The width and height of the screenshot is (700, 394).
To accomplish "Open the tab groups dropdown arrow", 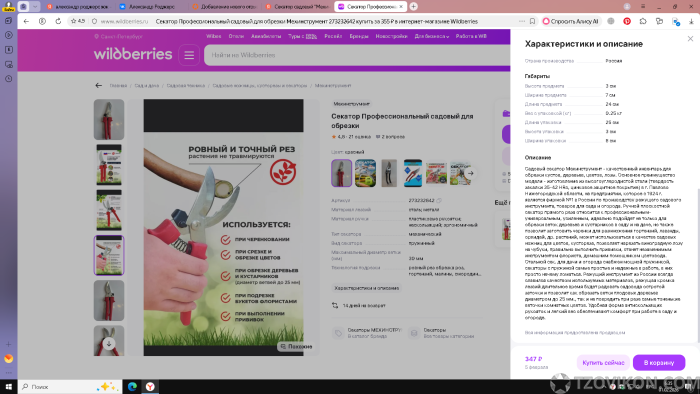I will pos(34,6).
